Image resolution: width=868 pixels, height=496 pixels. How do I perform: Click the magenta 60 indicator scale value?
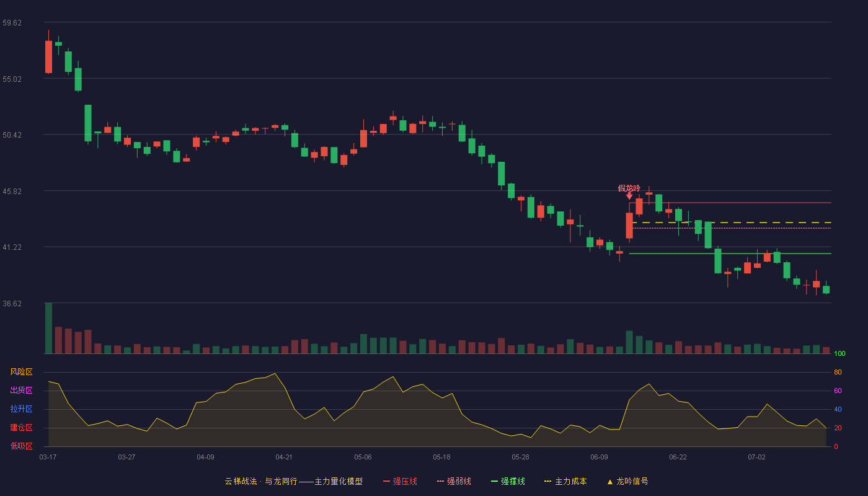tap(838, 391)
